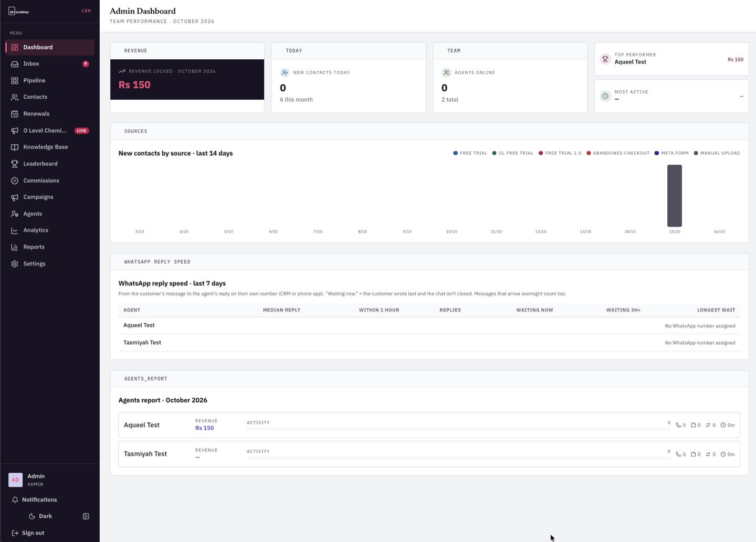Screen dimensions: 756x542
Task: Select the Renewals calendar icon
Action: click(x=15, y=114)
